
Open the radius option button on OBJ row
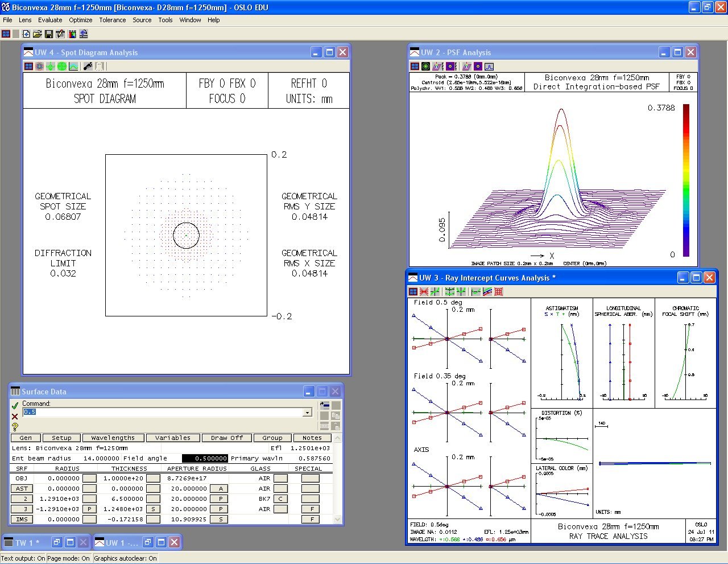(89, 478)
